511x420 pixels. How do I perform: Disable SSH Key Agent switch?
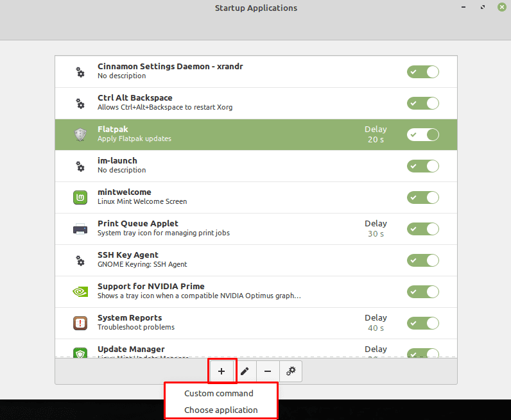pyautogui.click(x=422, y=260)
